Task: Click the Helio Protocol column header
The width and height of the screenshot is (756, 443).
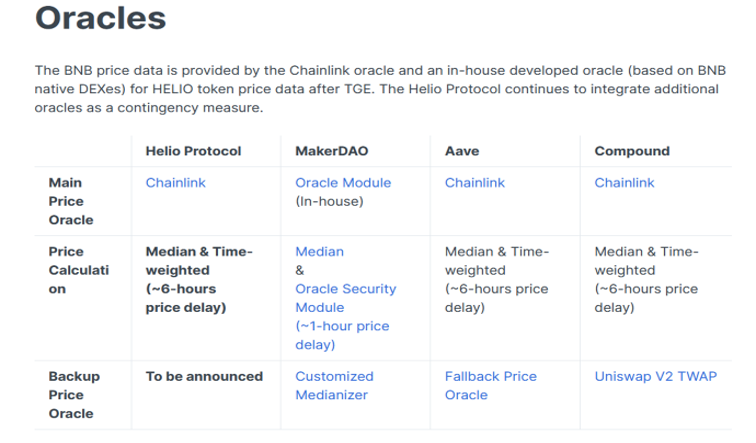Action: [x=193, y=151]
